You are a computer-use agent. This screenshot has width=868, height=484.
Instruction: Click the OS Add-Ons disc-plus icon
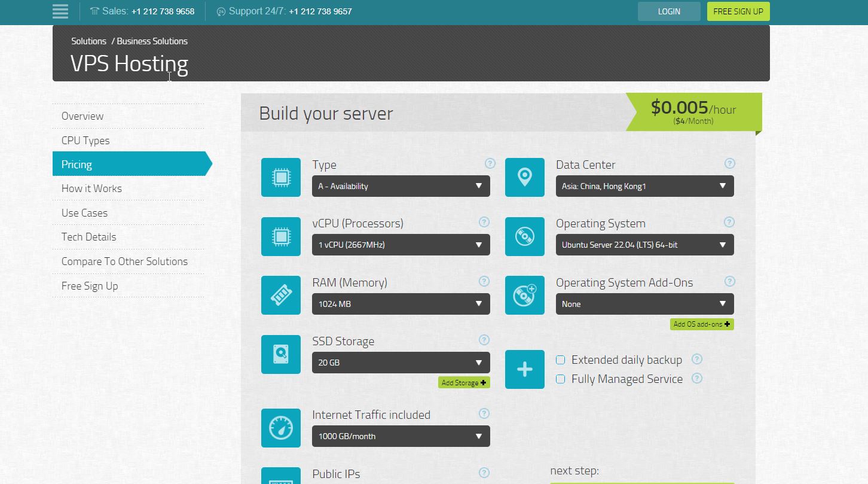(x=525, y=295)
